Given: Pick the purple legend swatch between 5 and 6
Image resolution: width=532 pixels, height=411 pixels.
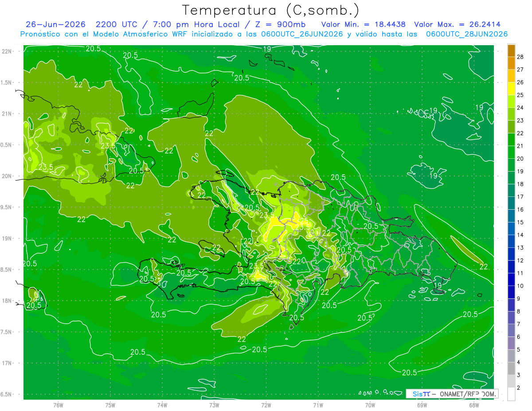Looking at the screenshot, I should point(511,343).
